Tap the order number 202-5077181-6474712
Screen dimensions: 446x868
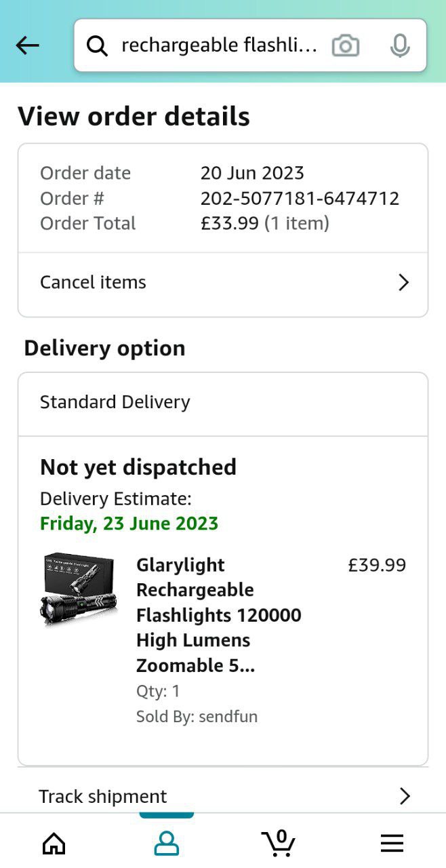[300, 198]
